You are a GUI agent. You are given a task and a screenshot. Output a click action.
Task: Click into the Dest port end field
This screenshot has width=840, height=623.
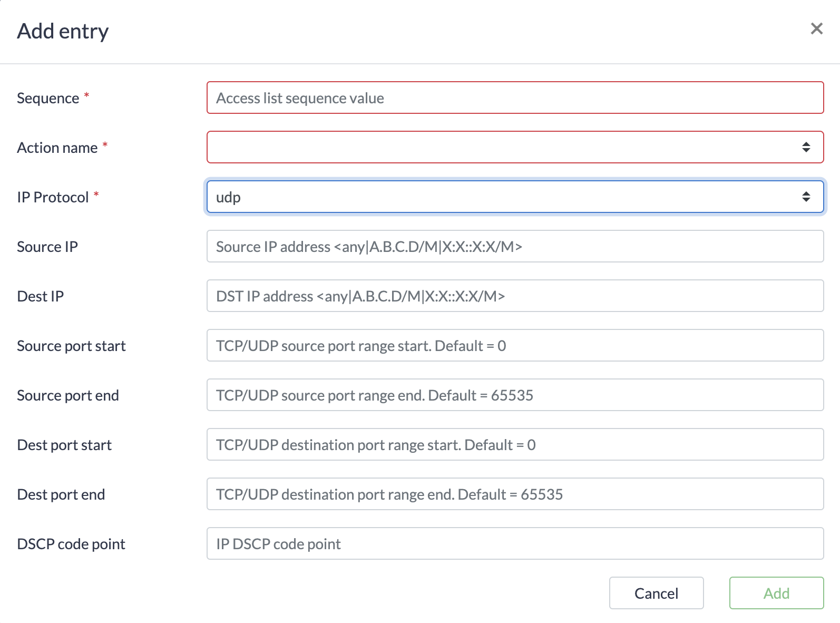(x=514, y=494)
